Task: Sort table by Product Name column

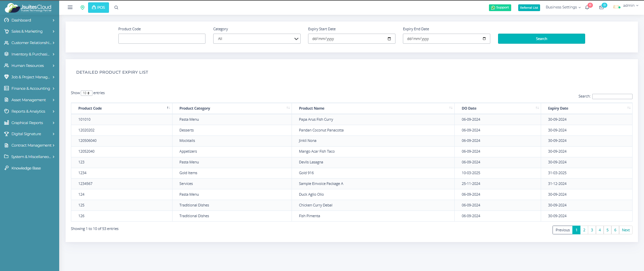Action: 451,108
